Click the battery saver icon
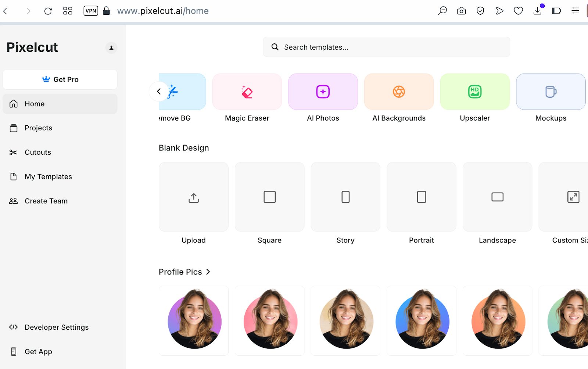The height and width of the screenshot is (369, 588). click(x=556, y=11)
